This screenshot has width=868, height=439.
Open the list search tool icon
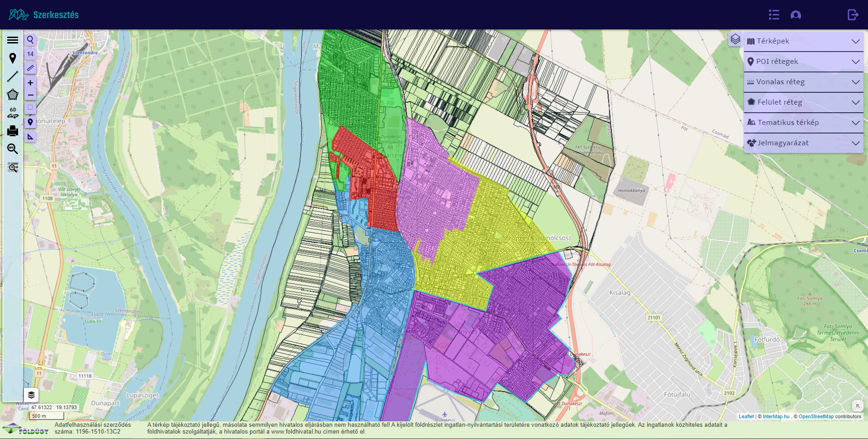pos(13,167)
